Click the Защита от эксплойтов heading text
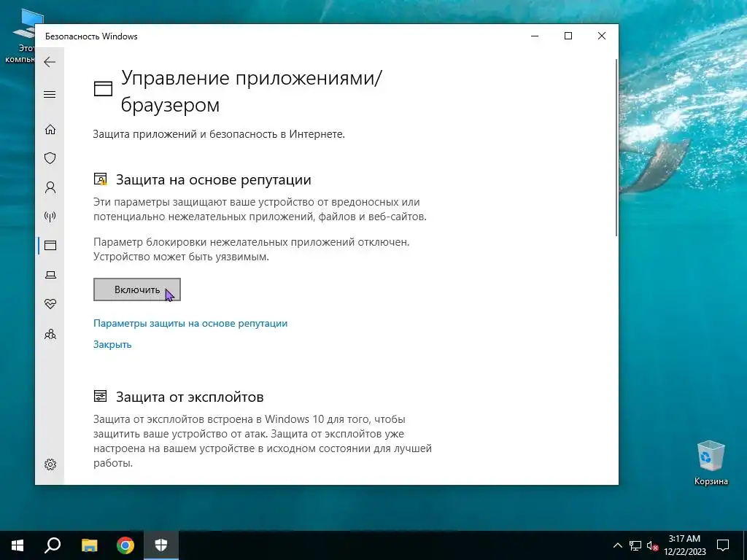The height and width of the screenshot is (560, 747). pyautogui.click(x=190, y=397)
